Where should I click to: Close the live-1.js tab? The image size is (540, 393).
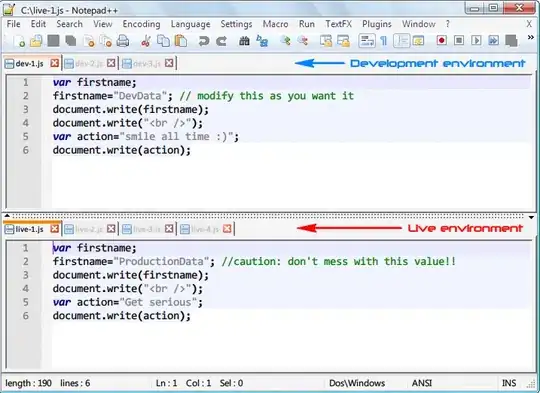[x=54, y=229]
